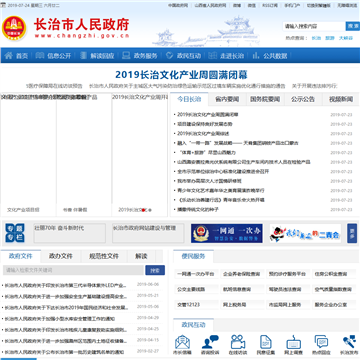This screenshot has width=360, height=360.
Task: Click the blue file search button
Action: (155, 270)
